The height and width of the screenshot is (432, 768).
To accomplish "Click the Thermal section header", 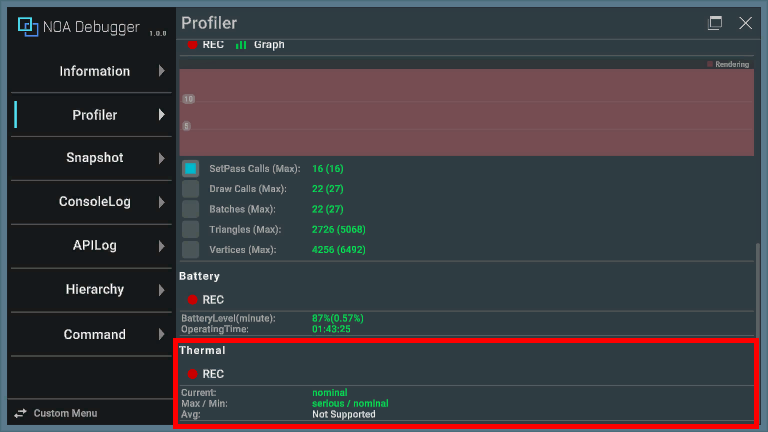I will (202, 351).
